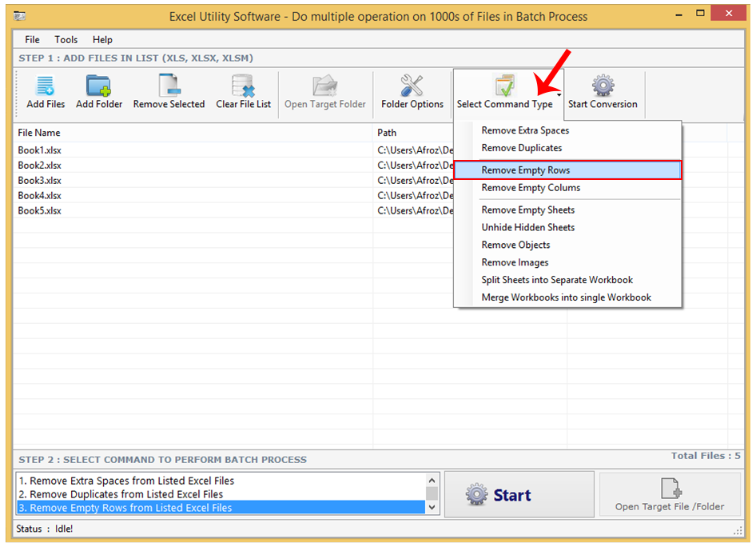Click the 'Total Files : 5' label
This screenshot has width=756, height=547.
[706, 456]
